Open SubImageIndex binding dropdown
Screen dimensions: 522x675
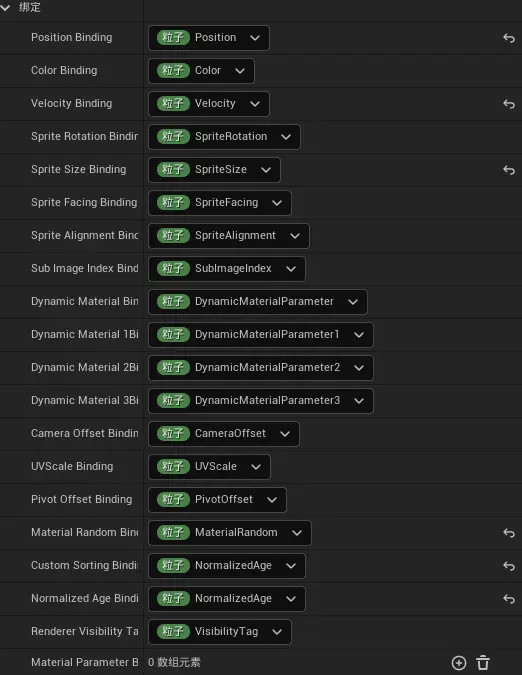tap(227, 269)
